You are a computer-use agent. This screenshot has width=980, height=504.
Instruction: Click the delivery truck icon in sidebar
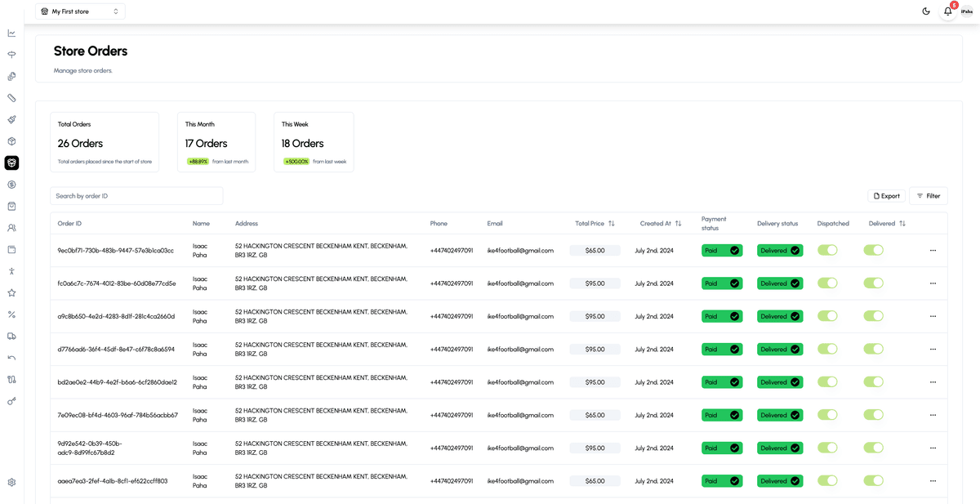coord(11,336)
